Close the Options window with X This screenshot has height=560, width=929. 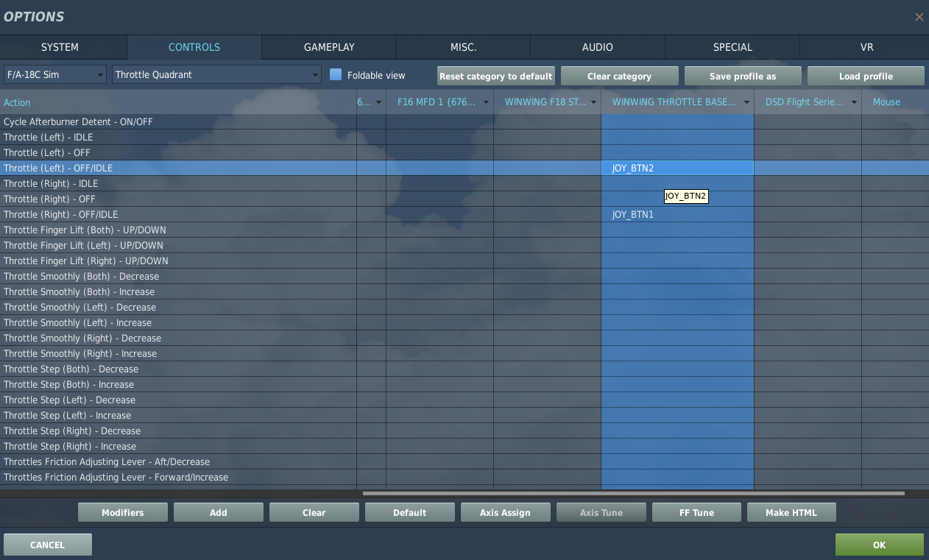919,17
